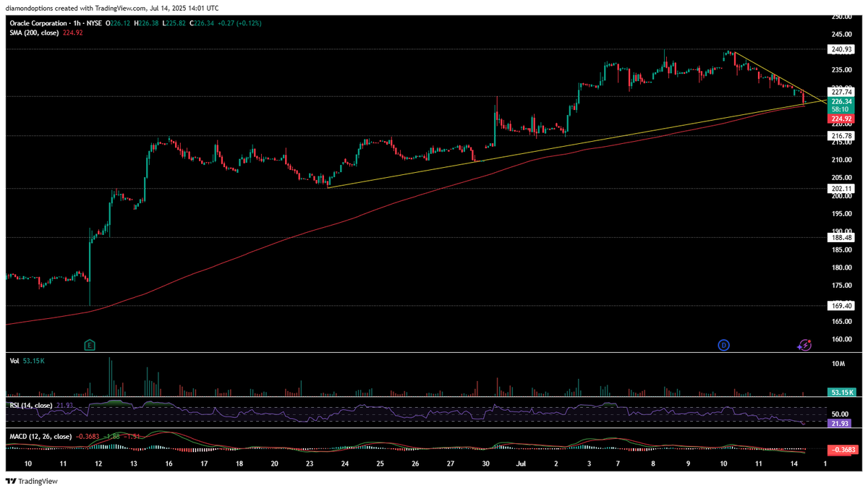Click the '10M' volume scale label

[838, 364]
